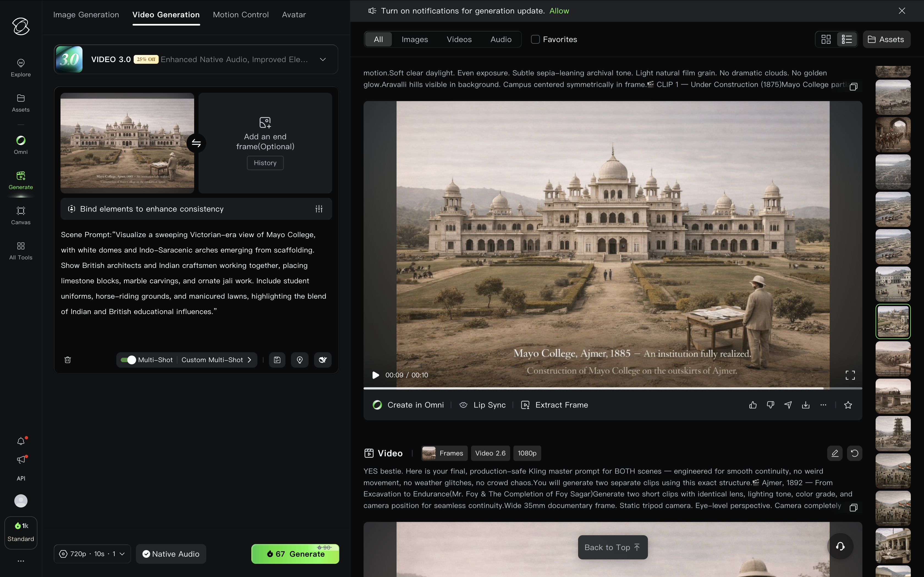The height and width of the screenshot is (577, 924).
Task: Switch to Motion Control tab
Action: pos(241,15)
